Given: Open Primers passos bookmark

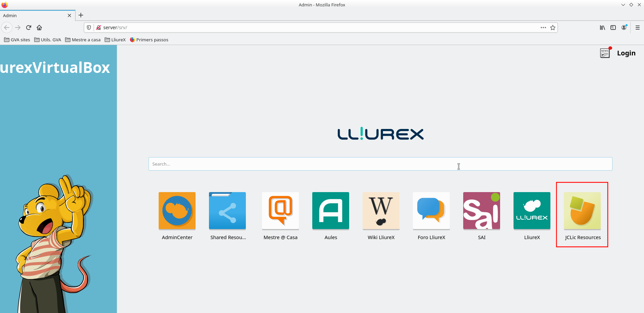Looking at the screenshot, I should [149, 40].
